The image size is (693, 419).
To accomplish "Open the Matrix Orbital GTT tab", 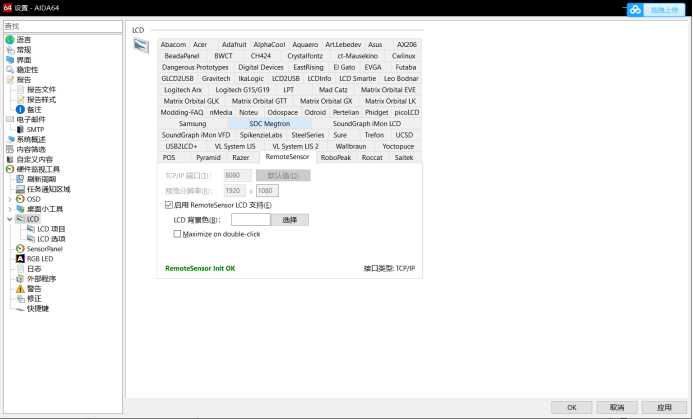I will [259, 101].
